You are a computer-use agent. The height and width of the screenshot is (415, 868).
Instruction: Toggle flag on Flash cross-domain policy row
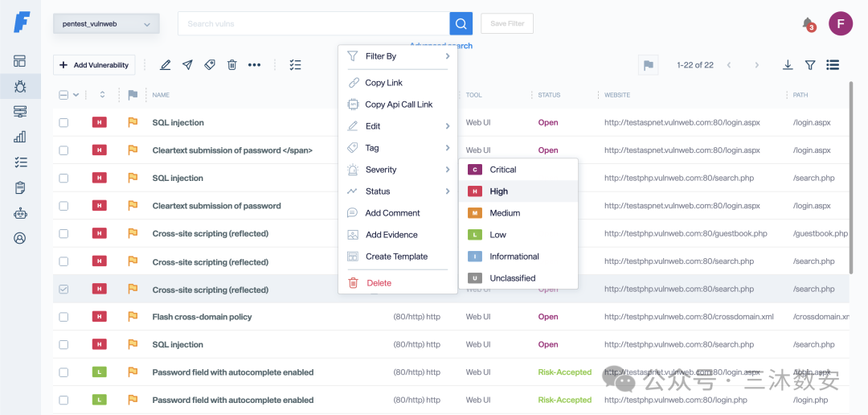[x=133, y=316]
